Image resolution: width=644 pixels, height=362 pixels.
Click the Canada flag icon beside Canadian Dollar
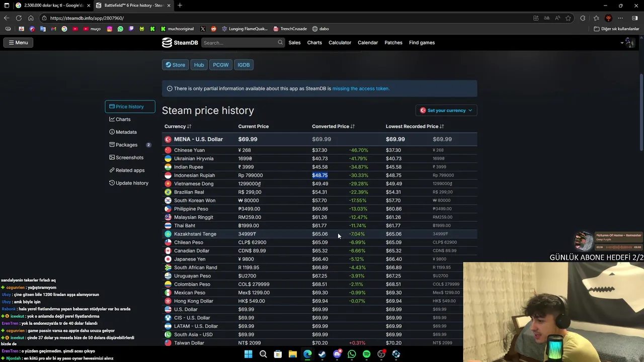pyautogui.click(x=168, y=251)
